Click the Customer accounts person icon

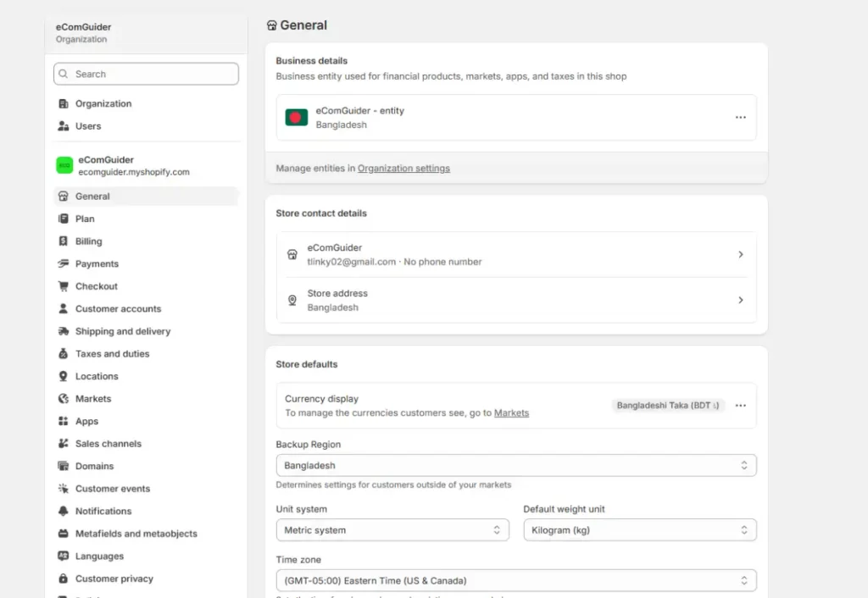tap(63, 308)
